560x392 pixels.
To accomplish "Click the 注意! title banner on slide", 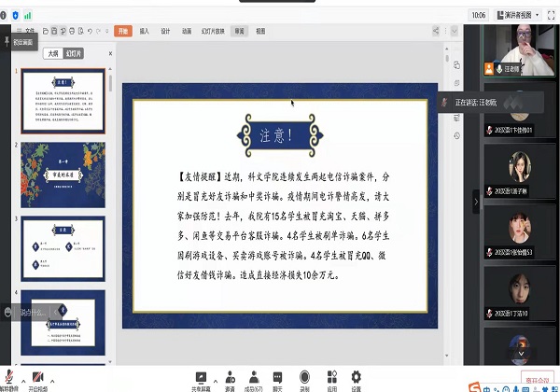I will pyautogui.click(x=280, y=135).
